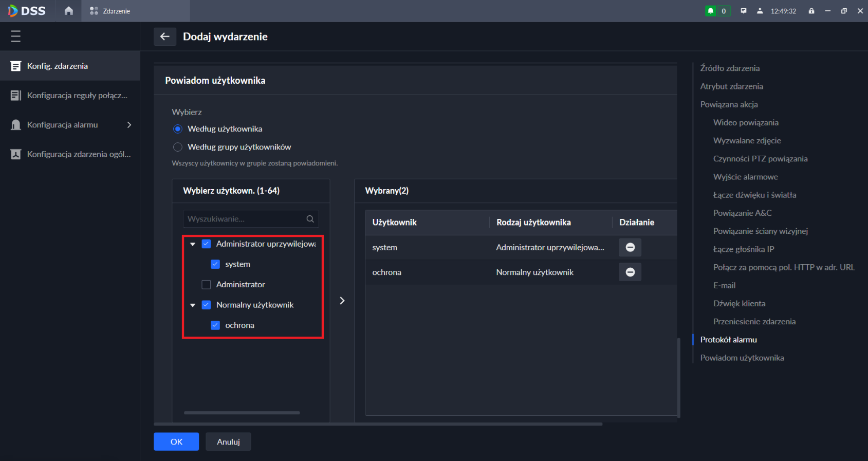This screenshot has width=868, height=461.
Task: Expand Konfiguracja alarmu submenu arrow
Action: click(x=129, y=125)
